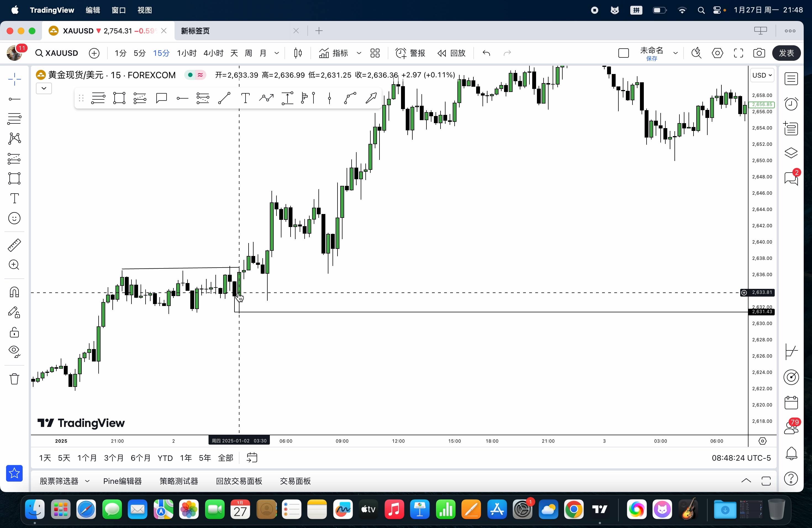This screenshot has height=528, width=812.
Task: Open Chrome from the Dock
Action: [574, 509]
